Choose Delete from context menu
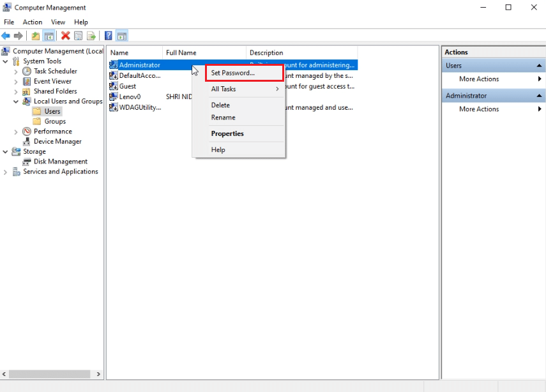Screen dimensions: 546x392 [239, 105]
